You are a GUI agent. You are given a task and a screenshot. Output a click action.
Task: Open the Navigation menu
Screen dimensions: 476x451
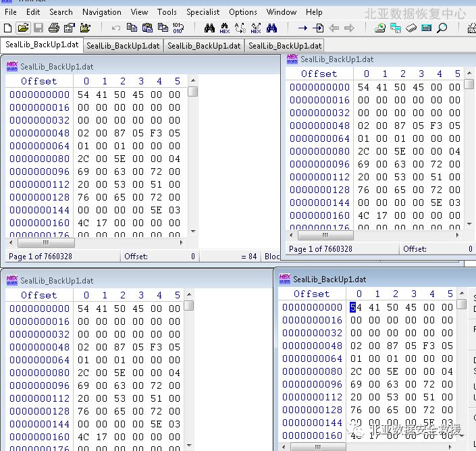102,12
